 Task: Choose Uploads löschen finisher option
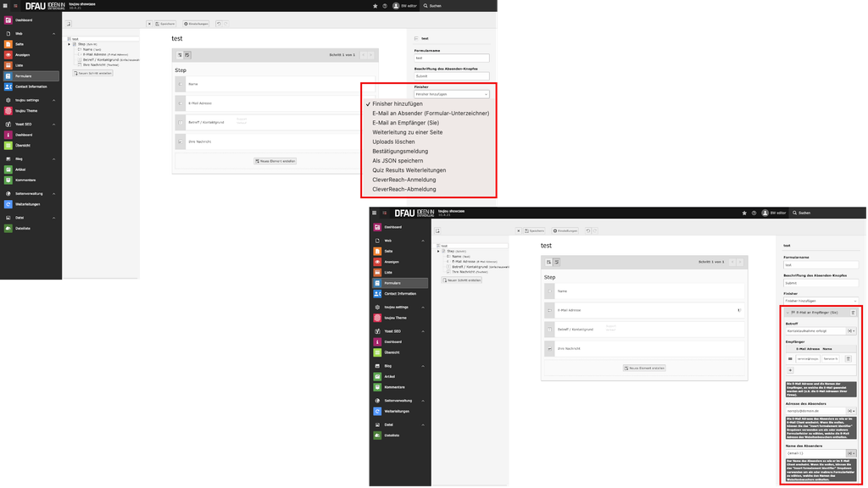(393, 141)
